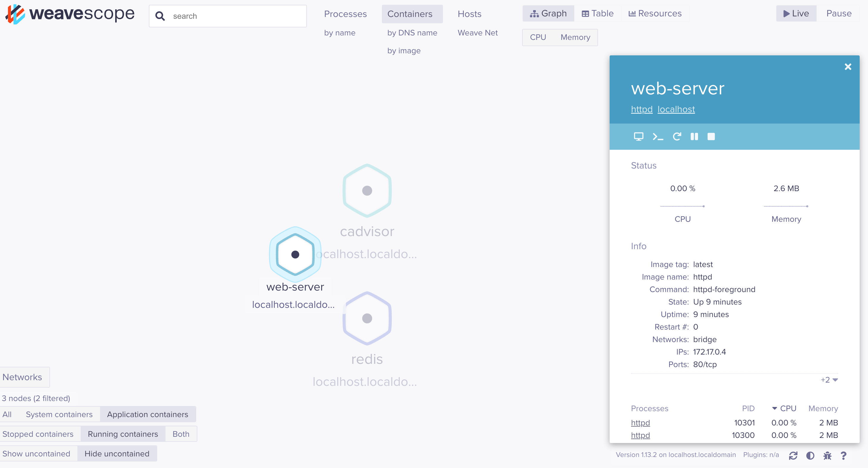Click the web-server hexagon node
The height and width of the screenshot is (468, 868).
(x=295, y=254)
